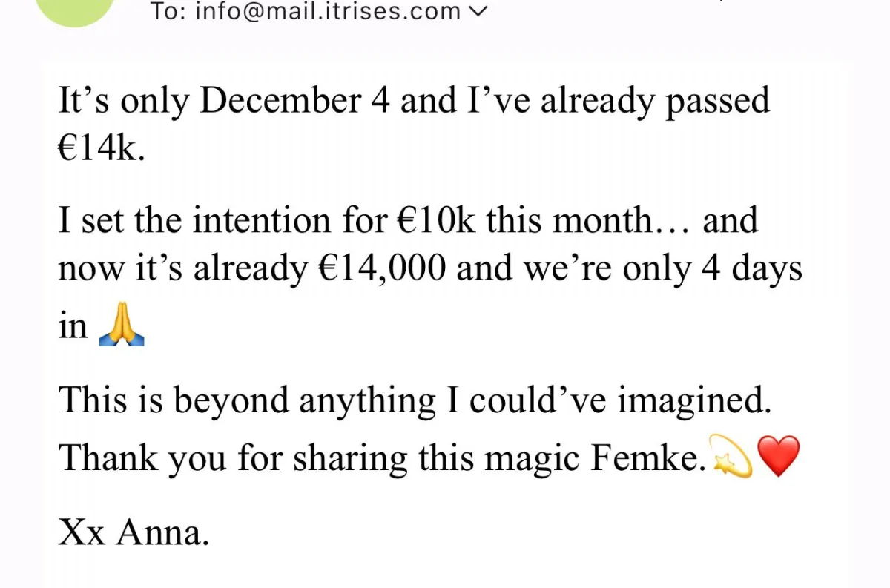This screenshot has width=890, height=588.
Task: Select the praying hands emoji
Action: 122,327
